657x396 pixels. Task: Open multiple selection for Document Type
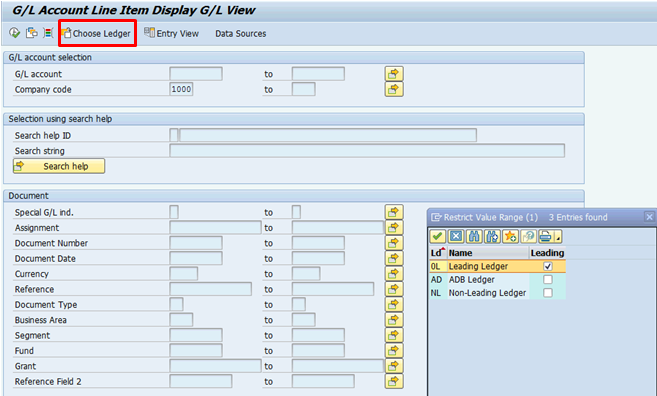[x=394, y=304]
